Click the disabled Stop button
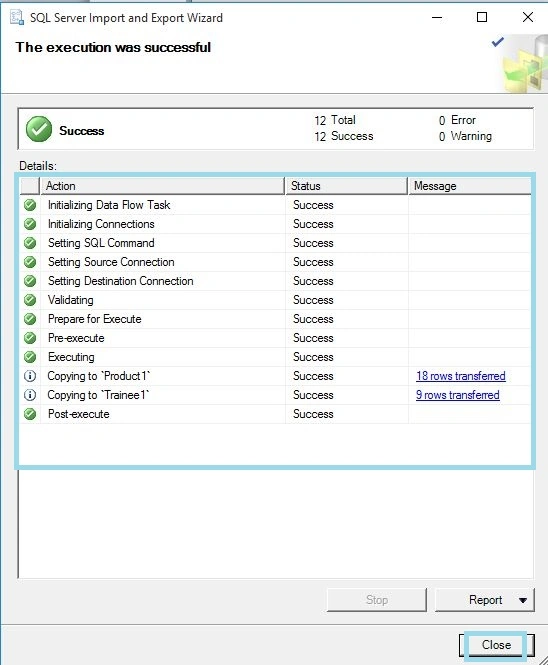 tap(377, 600)
